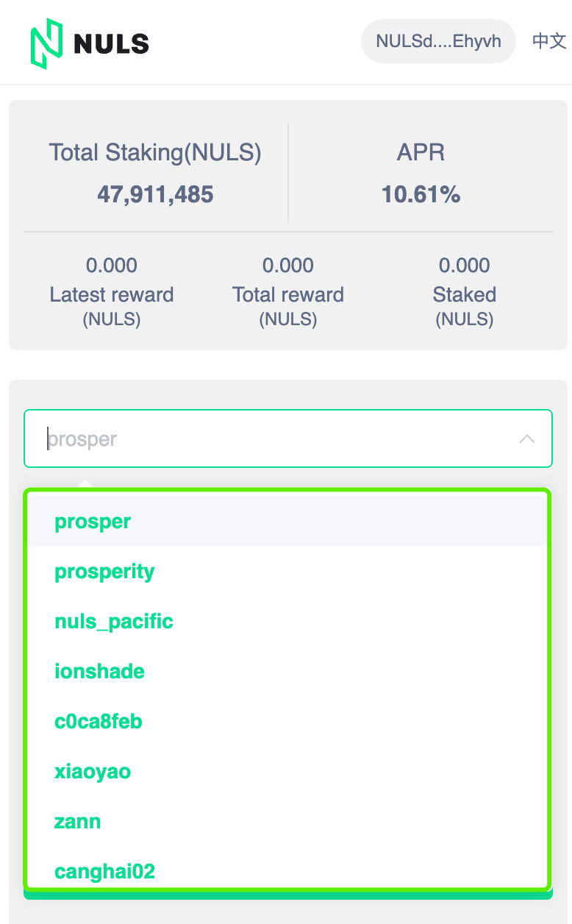Screen dimensions: 572x924
Task: Choose prosperity from the node list
Action: coord(288,572)
